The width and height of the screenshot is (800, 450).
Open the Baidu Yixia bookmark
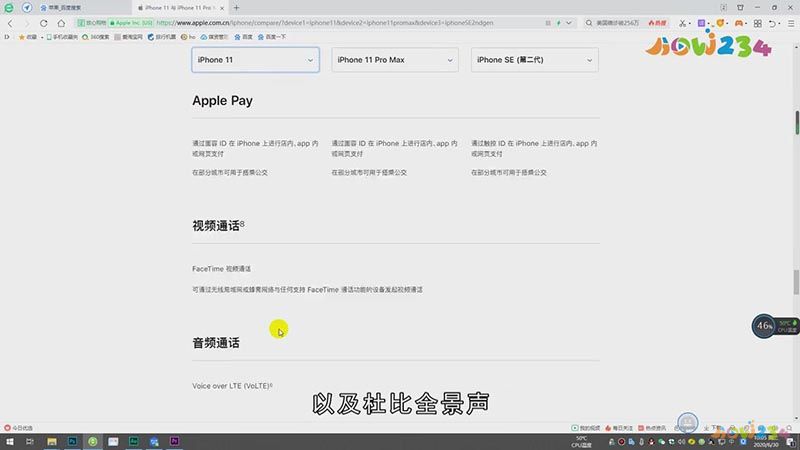[x=271, y=37]
